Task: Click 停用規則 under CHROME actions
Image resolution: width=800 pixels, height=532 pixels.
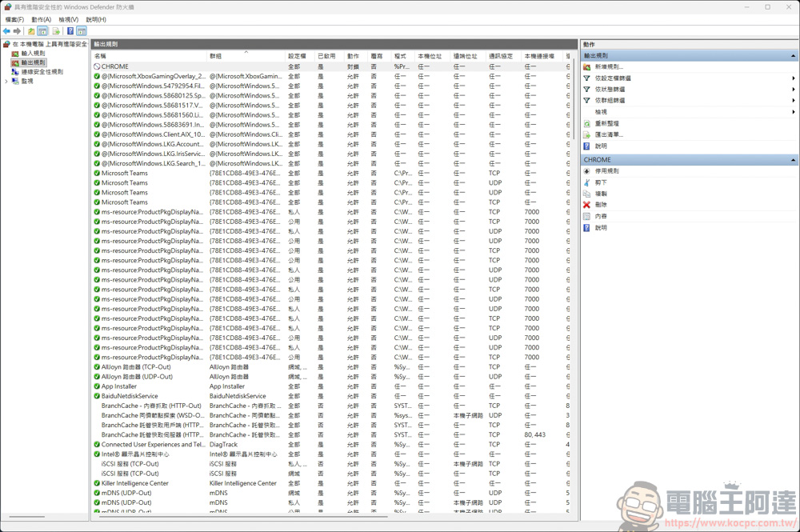Action: click(606, 171)
